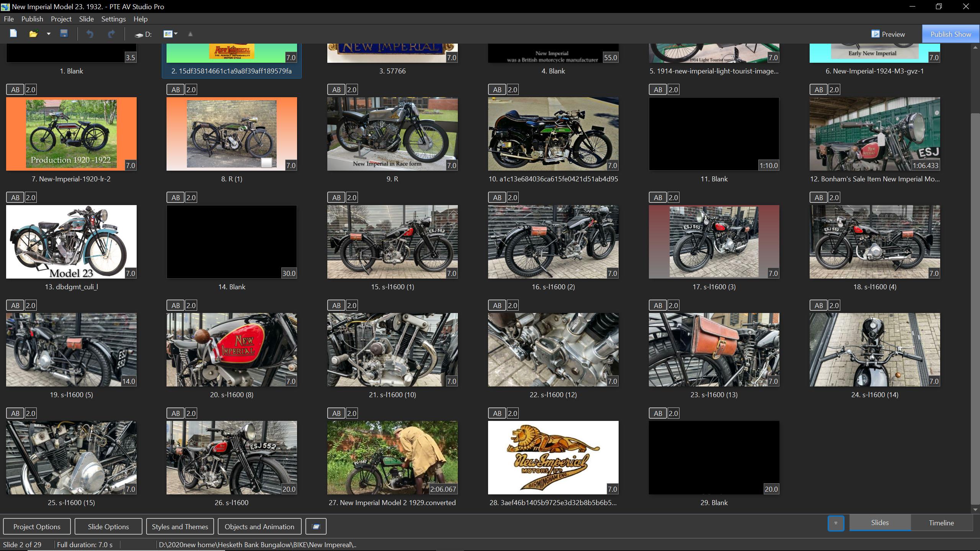Viewport: 980px width, 551px height.
Task: Click the dropdown arrow button beside Slides tab
Action: coord(836,523)
